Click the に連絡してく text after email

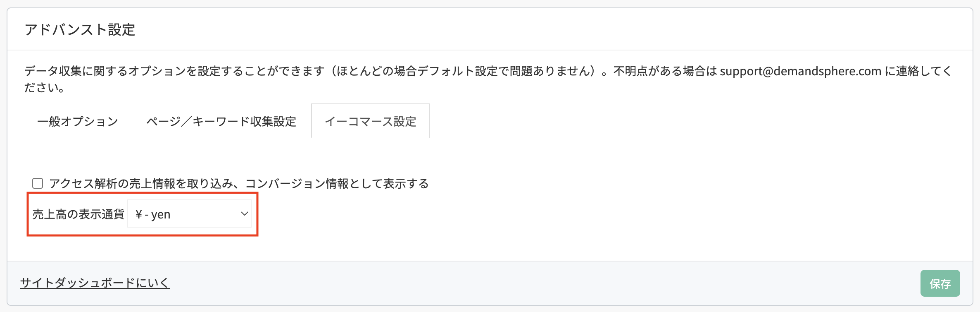click(x=918, y=71)
